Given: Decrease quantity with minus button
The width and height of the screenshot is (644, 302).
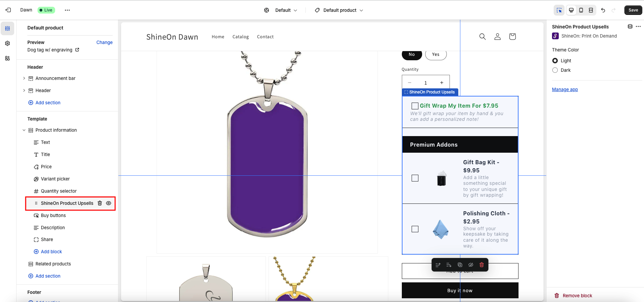Looking at the screenshot, I should 410,83.
